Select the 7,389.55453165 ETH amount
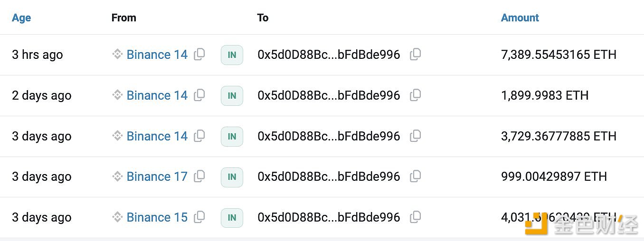The height and width of the screenshot is (241, 644). point(559,55)
